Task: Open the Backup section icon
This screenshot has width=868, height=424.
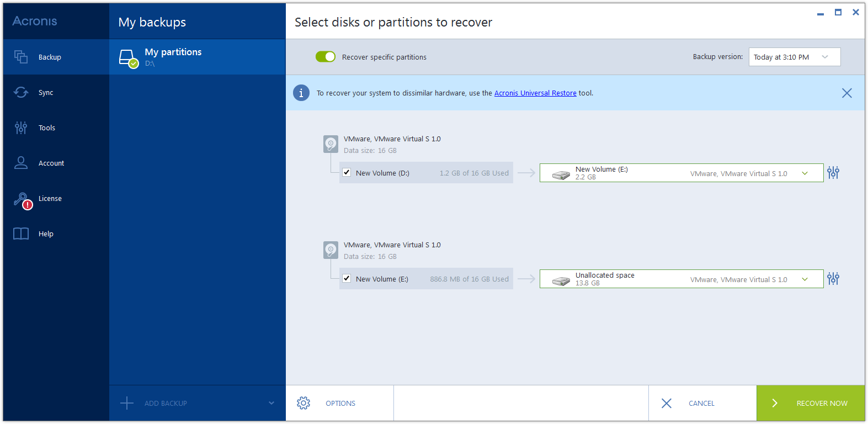Action: click(21, 57)
